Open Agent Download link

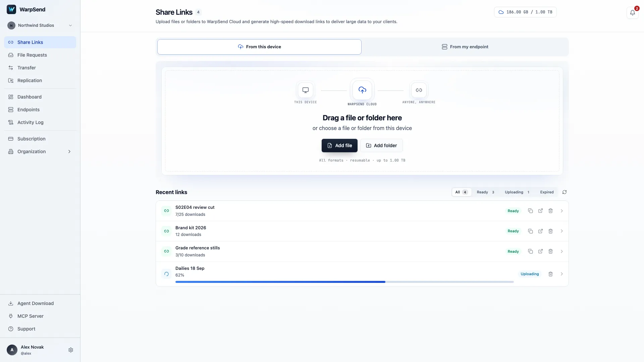click(x=40, y=303)
